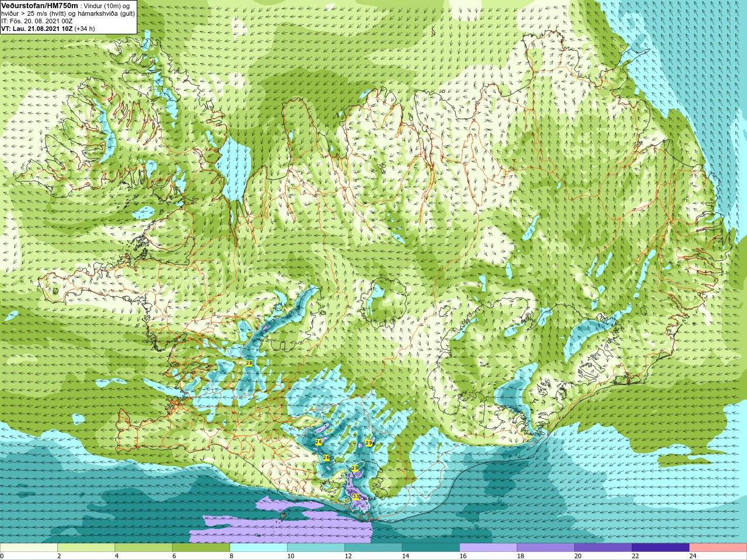Click the legend scale label 10
This screenshot has width=747, height=560.
(x=290, y=556)
